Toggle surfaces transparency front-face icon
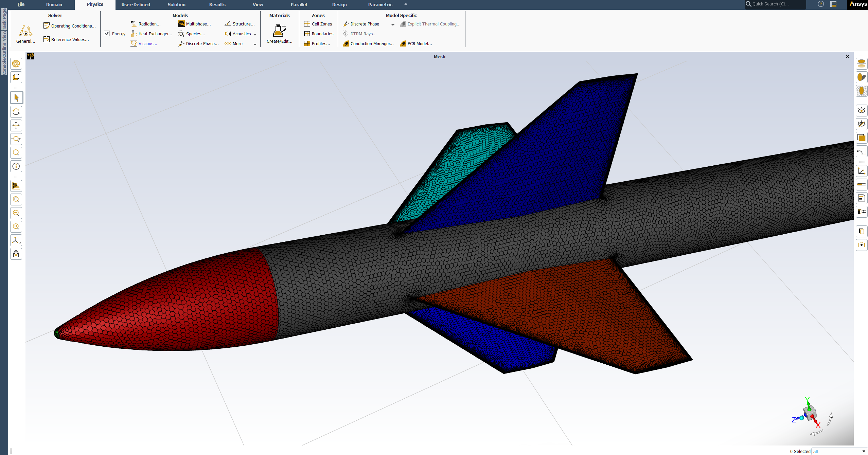868x455 pixels. click(862, 138)
